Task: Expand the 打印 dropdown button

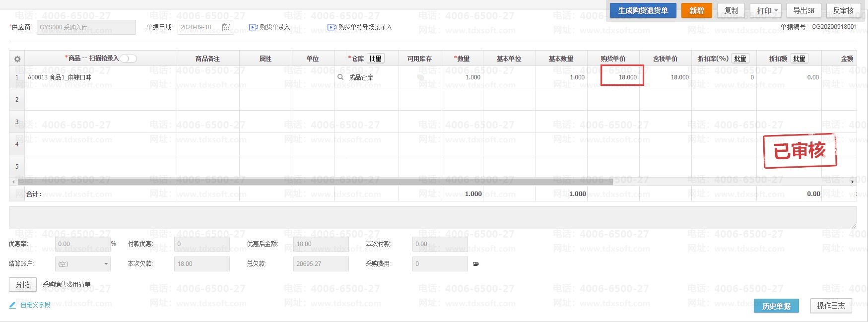Action: click(x=768, y=10)
